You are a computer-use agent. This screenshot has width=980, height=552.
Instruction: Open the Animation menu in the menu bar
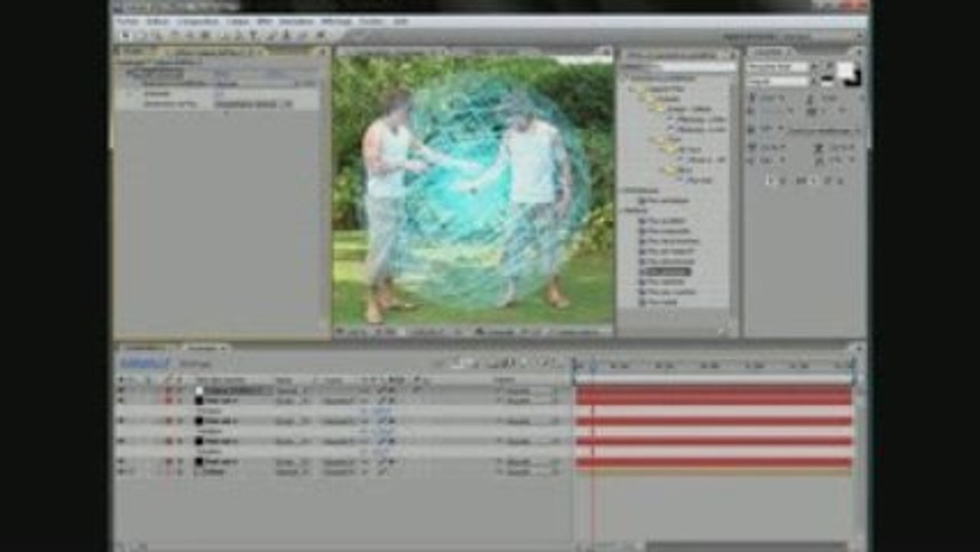(296, 21)
